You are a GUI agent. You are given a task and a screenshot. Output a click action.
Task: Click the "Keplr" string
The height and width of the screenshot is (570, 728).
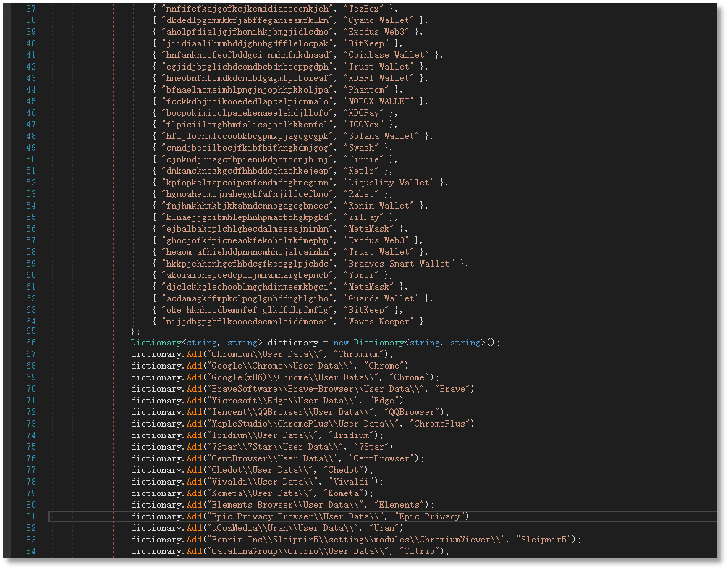(362, 171)
